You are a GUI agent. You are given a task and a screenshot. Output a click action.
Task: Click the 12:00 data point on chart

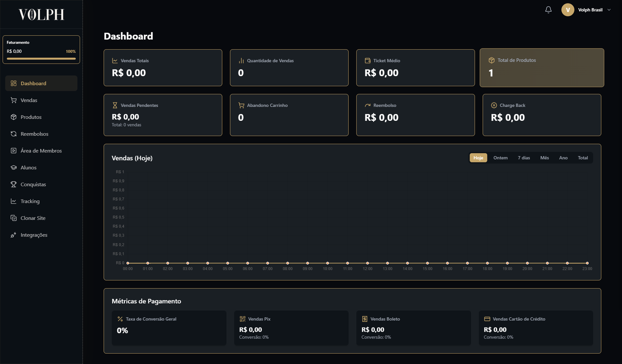pyautogui.click(x=367, y=263)
